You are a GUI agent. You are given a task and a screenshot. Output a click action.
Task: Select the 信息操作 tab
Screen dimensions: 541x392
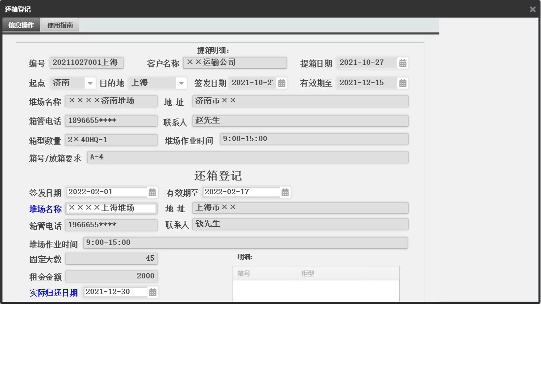tap(21, 25)
